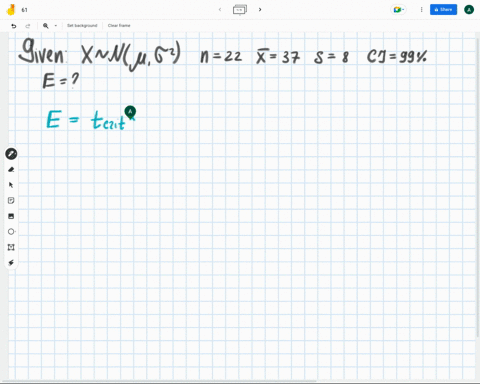Viewport: 480px width, 384px height.
Task: Rename the jam title 61
Action: coord(24,10)
